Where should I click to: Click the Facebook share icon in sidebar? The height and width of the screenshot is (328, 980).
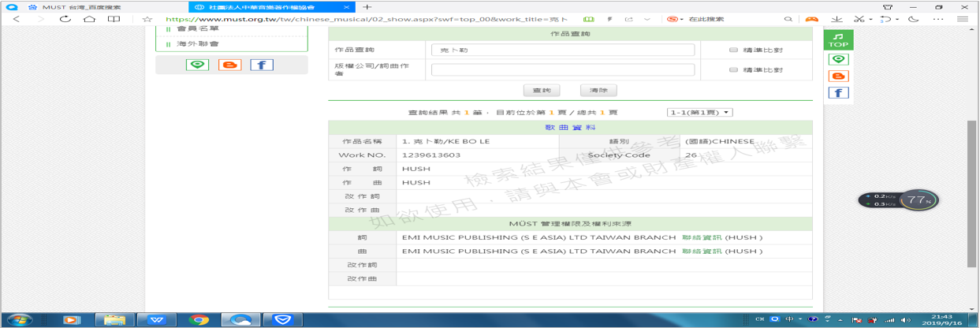pos(262,65)
